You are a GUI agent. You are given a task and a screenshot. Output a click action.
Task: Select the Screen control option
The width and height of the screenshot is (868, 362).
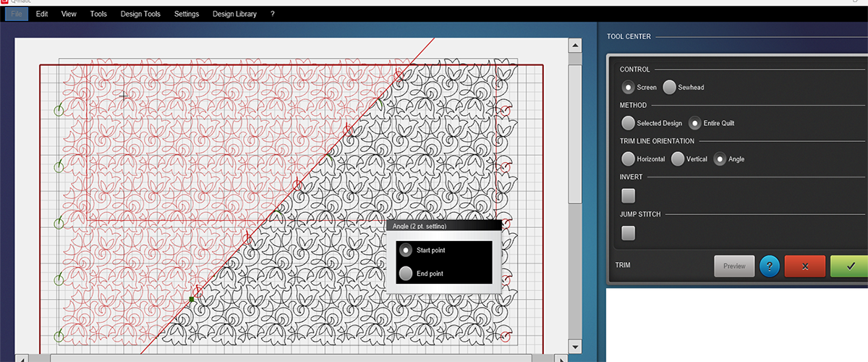click(629, 87)
